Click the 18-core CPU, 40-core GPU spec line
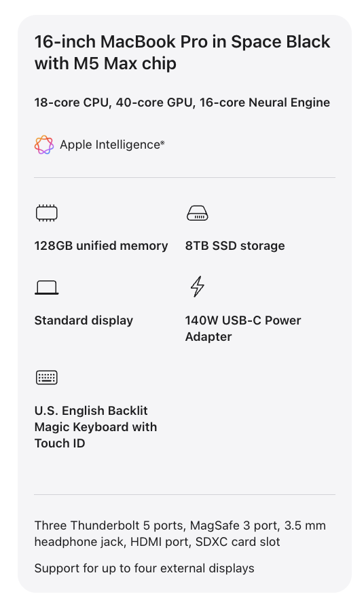This screenshot has height=607, width=364. pos(182,103)
